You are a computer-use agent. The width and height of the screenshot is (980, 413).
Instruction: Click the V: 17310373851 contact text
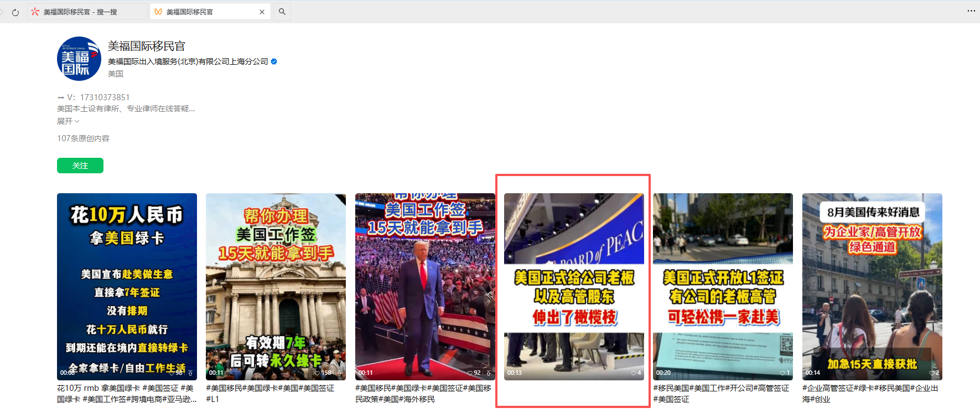pos(94,97)
